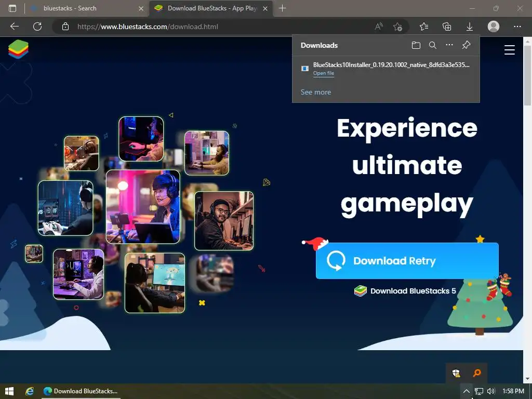
Task: Click Open file under BlueStacks installer
Action: click(323, 73)
